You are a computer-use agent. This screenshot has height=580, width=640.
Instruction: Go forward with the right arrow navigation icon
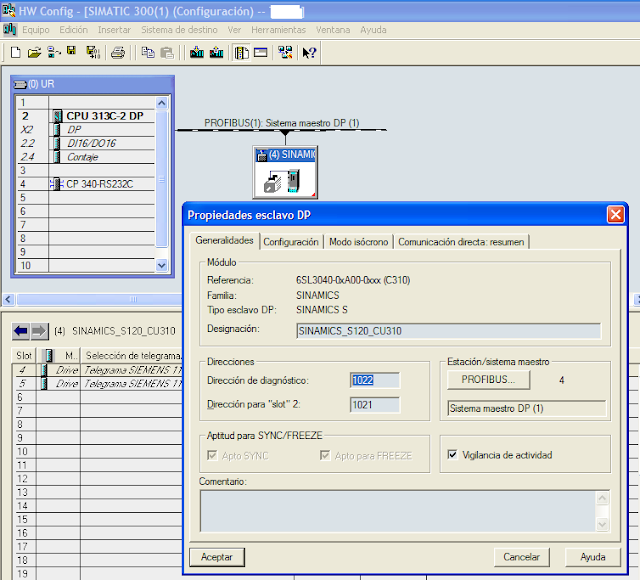pos(39,331)
